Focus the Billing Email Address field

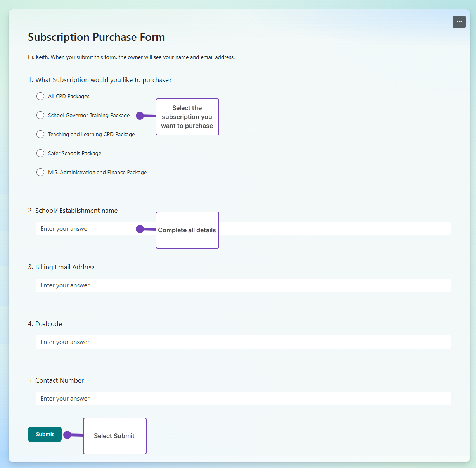click(x=243, y=285)
